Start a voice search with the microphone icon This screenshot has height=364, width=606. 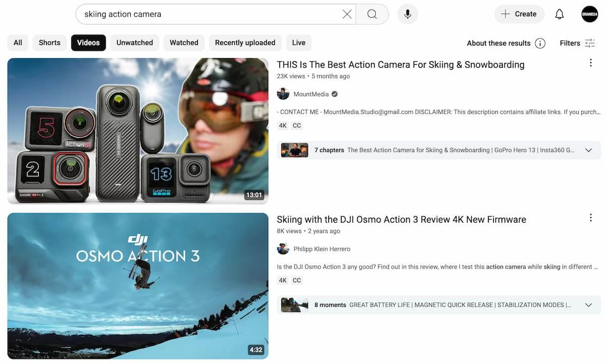(408, 14)
